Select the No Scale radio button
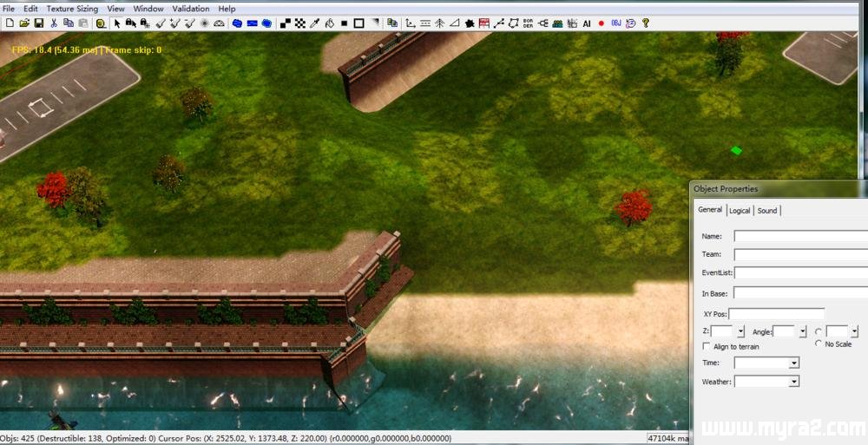 pos(819,344)
